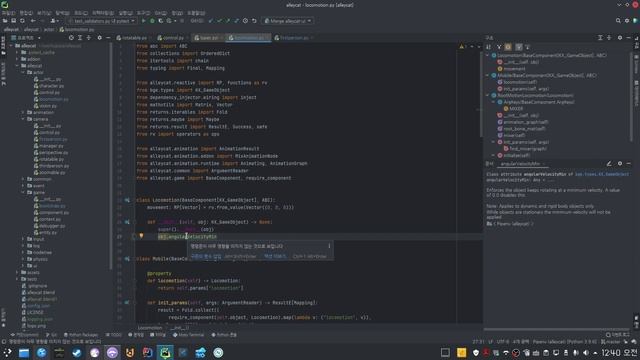The width and height of the screenshot is (640, 360).
Task: Click the volume icon in the system tray
Action: (x=586, y=353)
